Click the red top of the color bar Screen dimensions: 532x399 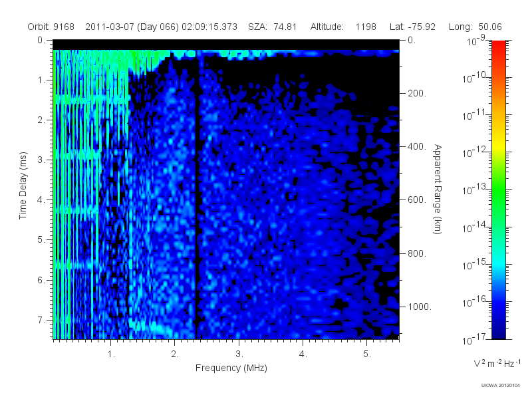pos(499,47)
